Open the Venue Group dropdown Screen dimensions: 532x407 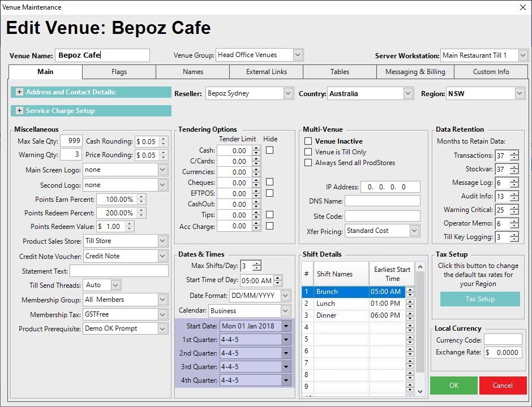tap(298, 55)
